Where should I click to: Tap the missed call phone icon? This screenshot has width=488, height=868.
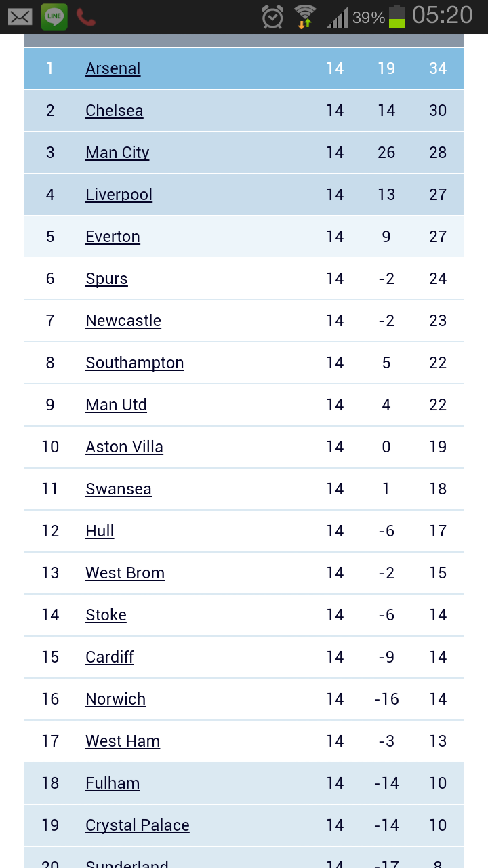[86, 17]
